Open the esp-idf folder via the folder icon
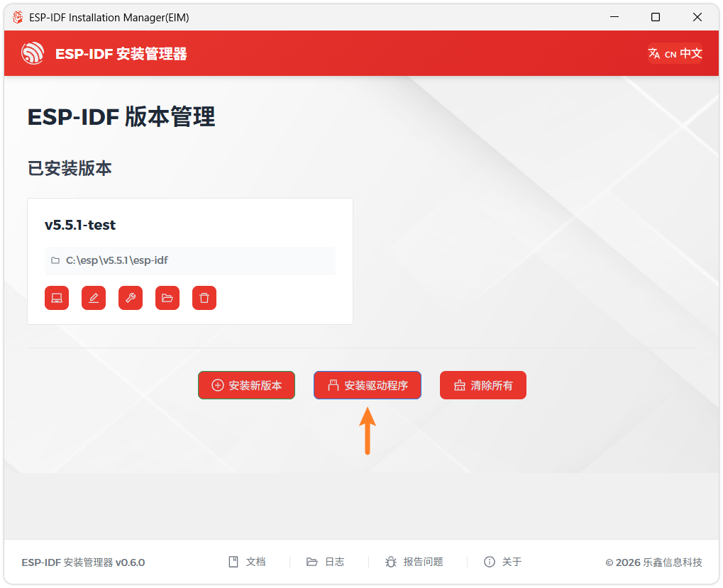The width and height of the screenshot is (723, 588). 167,298
